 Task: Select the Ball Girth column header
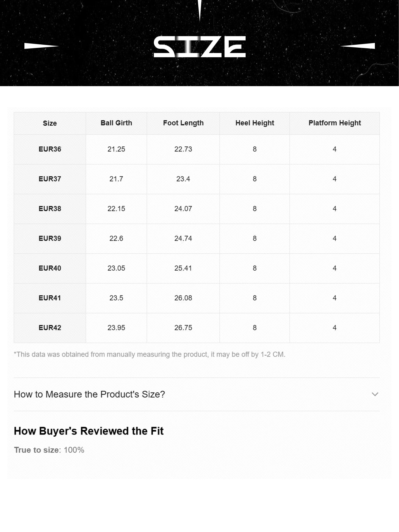point(116,123)
